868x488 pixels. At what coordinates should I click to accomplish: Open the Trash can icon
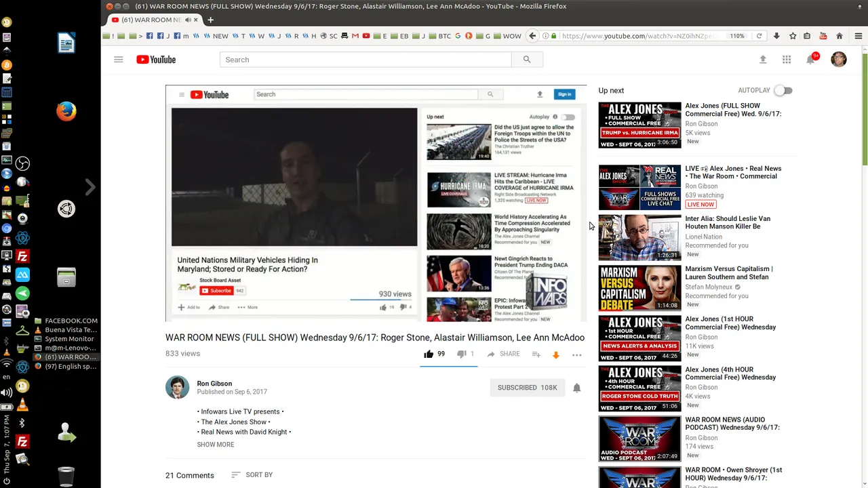[x=66, y=477]
